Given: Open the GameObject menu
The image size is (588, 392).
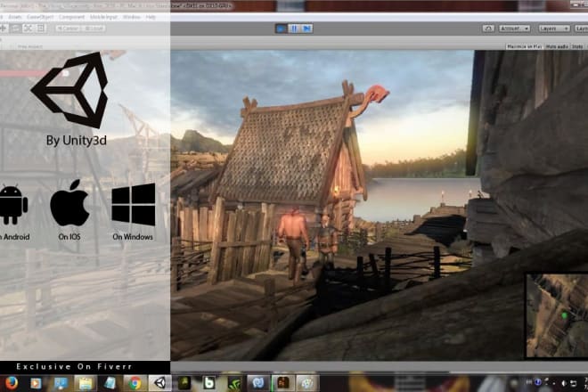Looking at the screenshot, I should click(x=41, y=17).
